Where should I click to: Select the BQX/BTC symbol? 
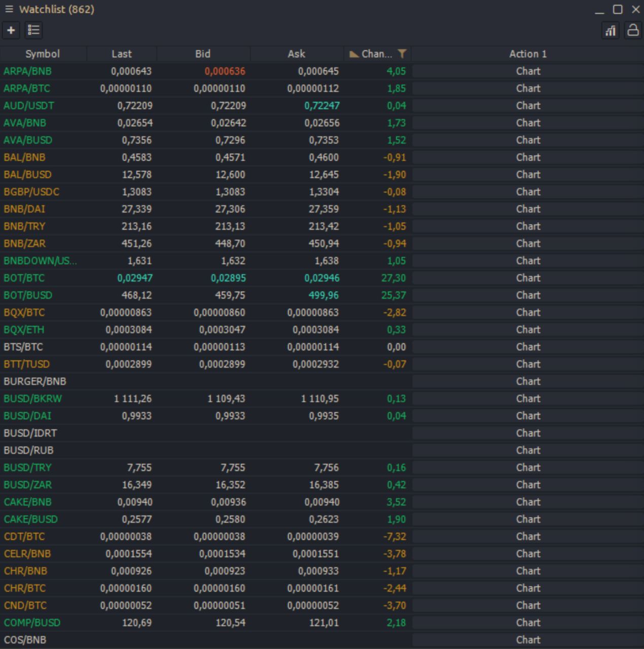click(x=24, y=312)
